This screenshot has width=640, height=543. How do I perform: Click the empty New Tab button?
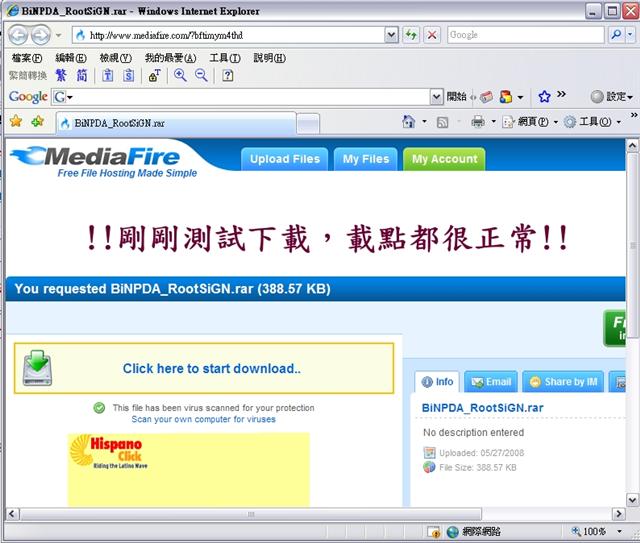tap(308, 123)
